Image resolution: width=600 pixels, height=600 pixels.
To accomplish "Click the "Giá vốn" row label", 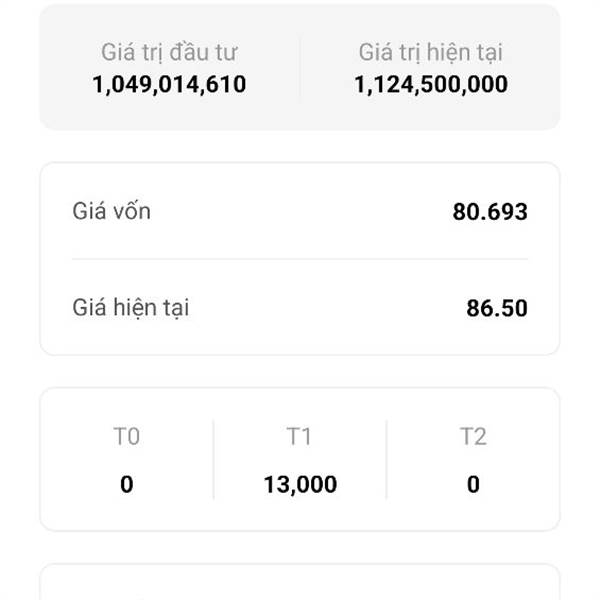I will pos(112,211).
